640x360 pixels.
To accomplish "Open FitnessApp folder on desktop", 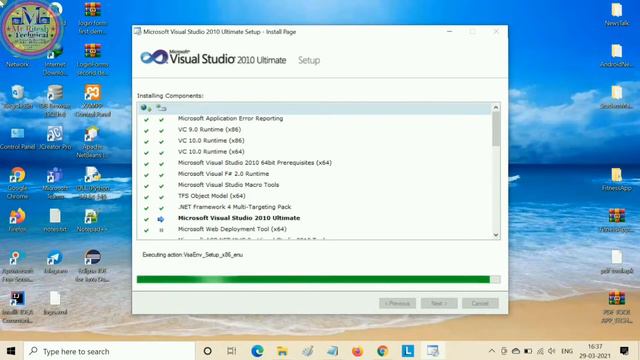I will 617,180.
